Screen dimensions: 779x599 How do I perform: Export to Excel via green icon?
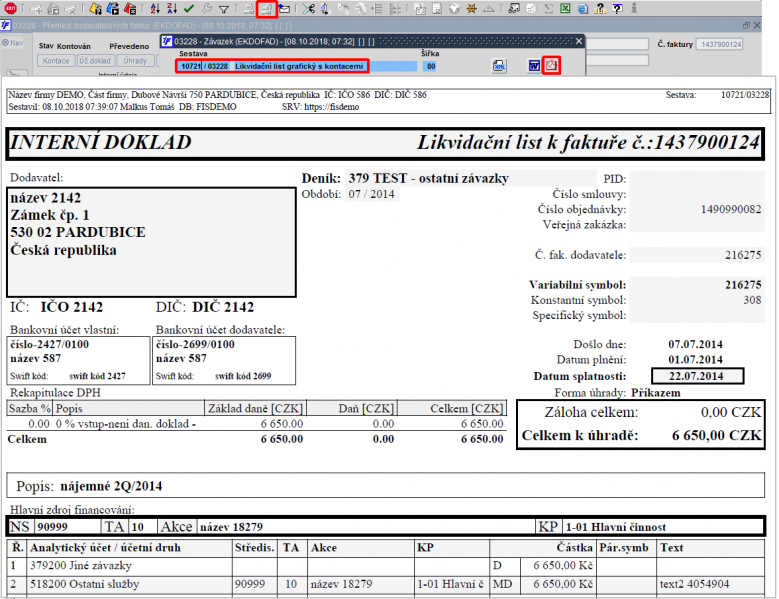click(565, 8)
